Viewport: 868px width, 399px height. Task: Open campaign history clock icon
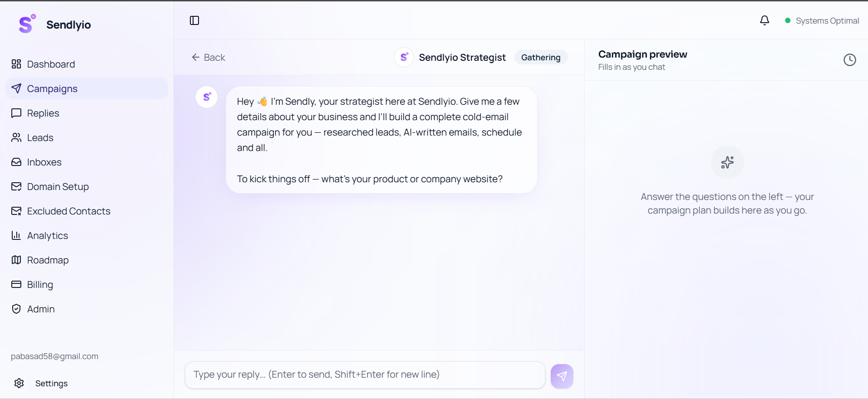850,60
